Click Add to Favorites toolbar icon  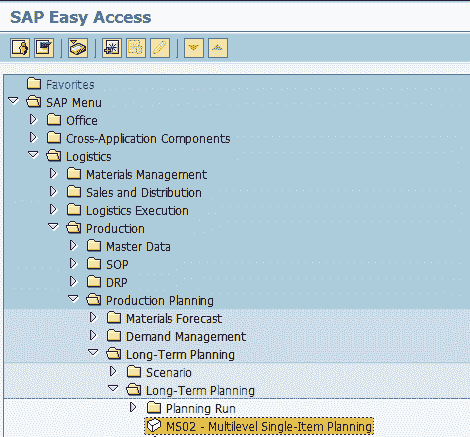pos(112,48)
